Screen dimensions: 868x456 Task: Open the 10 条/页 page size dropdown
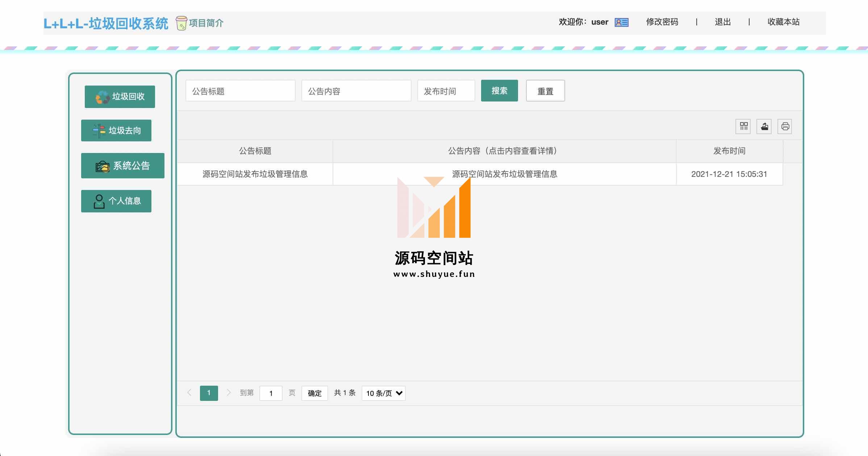(x=384, y=393)
